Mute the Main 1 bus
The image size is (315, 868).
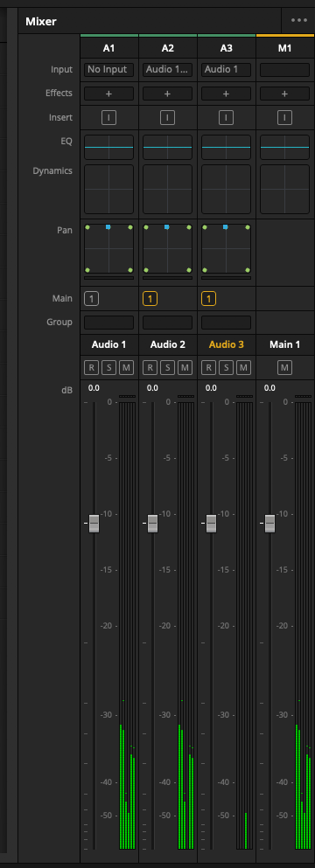pyautogui.click(x=284, y=367)
